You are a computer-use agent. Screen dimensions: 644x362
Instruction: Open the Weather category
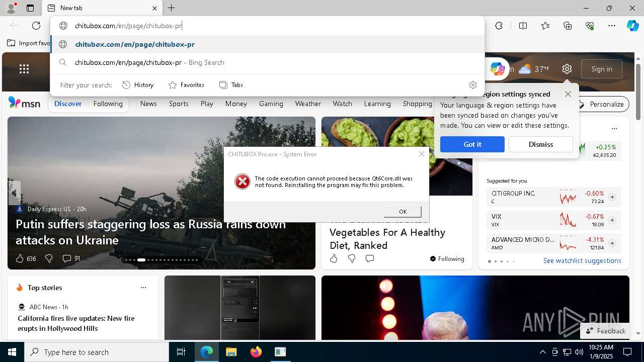click(308, 104)
